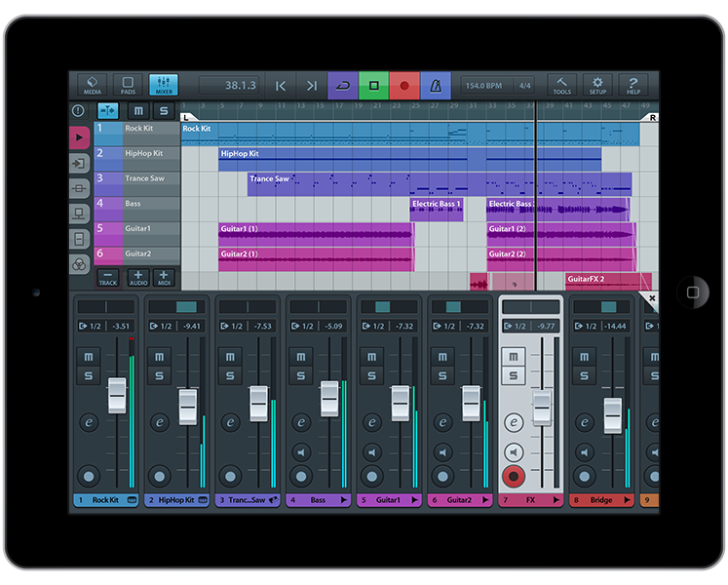Select the Guitar1 channel label
This screenshot has width=728, height=585.
click(x=389, y=500)
